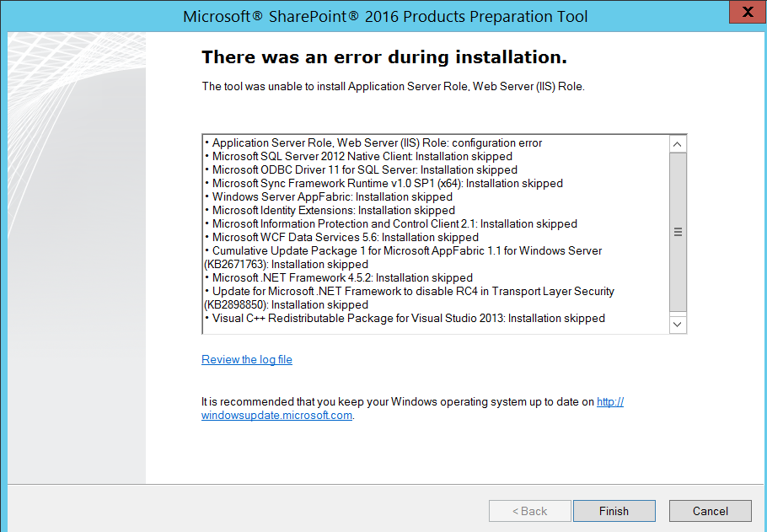Close the Products Preparation Tool window
The height and width of the screenshot is (532, 767).
click(748, 13)
